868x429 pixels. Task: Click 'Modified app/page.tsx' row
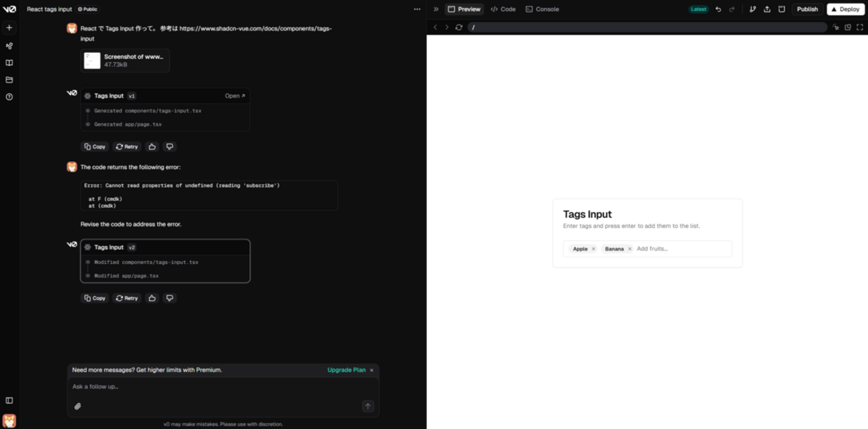126,276
